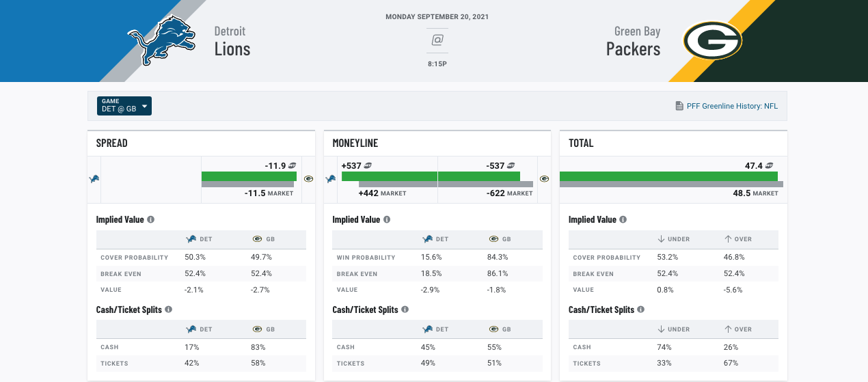Select the SPREAD panel heading

tap(112, 144)
